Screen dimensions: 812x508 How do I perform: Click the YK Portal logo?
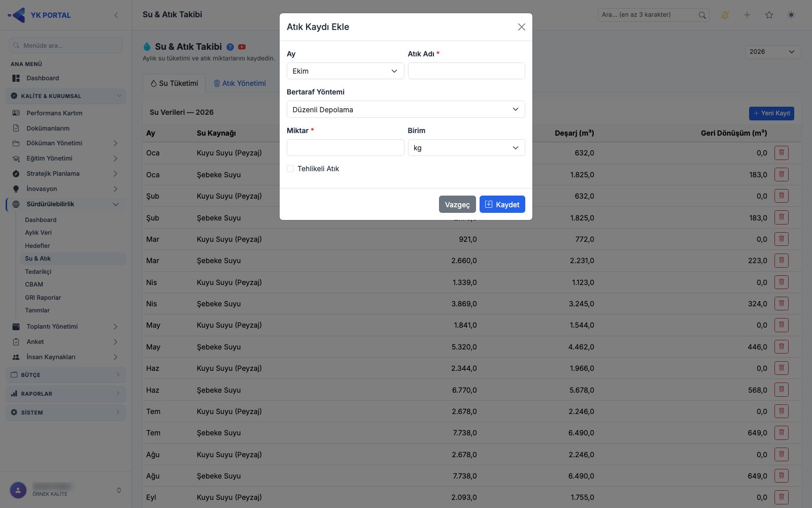click(40, 15)
